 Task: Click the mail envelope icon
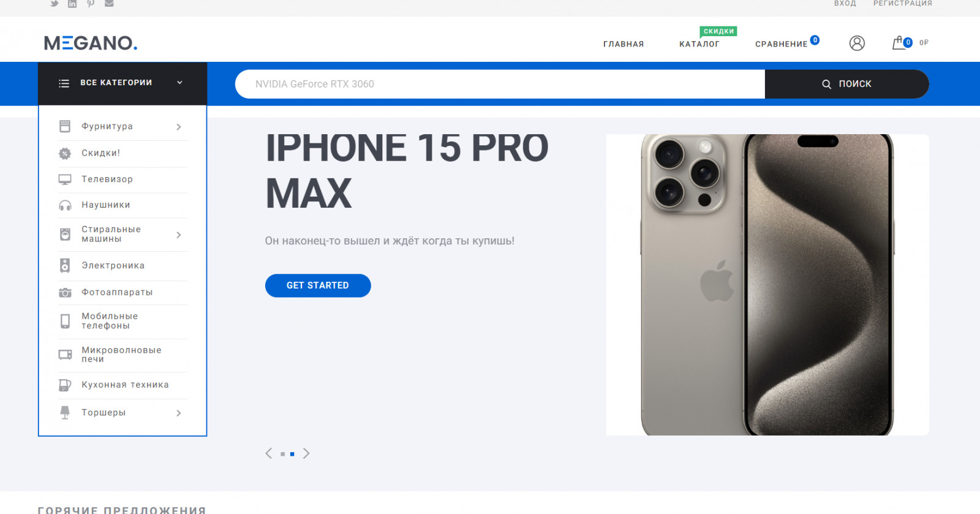click(x=109, y=4)
